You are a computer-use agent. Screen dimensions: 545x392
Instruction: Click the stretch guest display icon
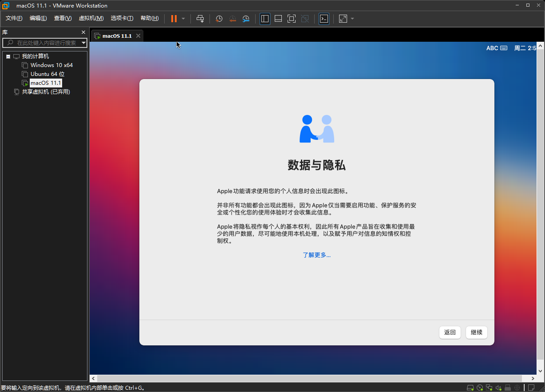point(343,19)
